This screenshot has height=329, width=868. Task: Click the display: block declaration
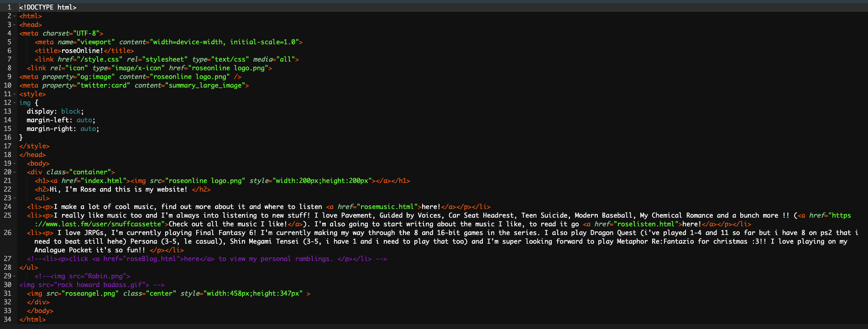click(55, 111)
